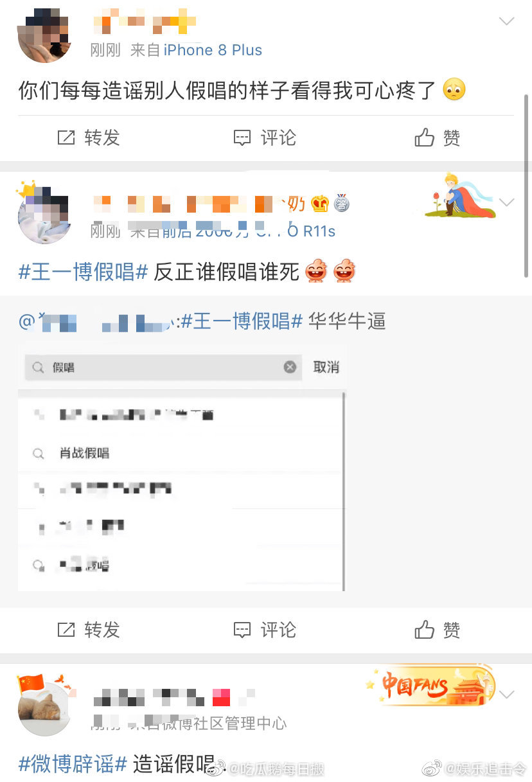Screen dimensions: 532x782
Task: Open the first poster's avatar
Action: click(44, 37)
